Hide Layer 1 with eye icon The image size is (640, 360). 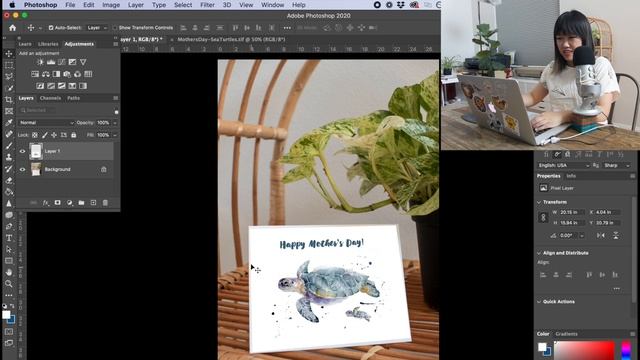pos(22,151)
